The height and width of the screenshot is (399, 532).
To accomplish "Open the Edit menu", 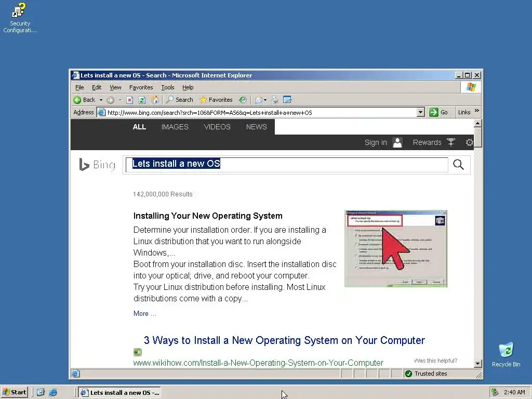I will pos(97,87).
